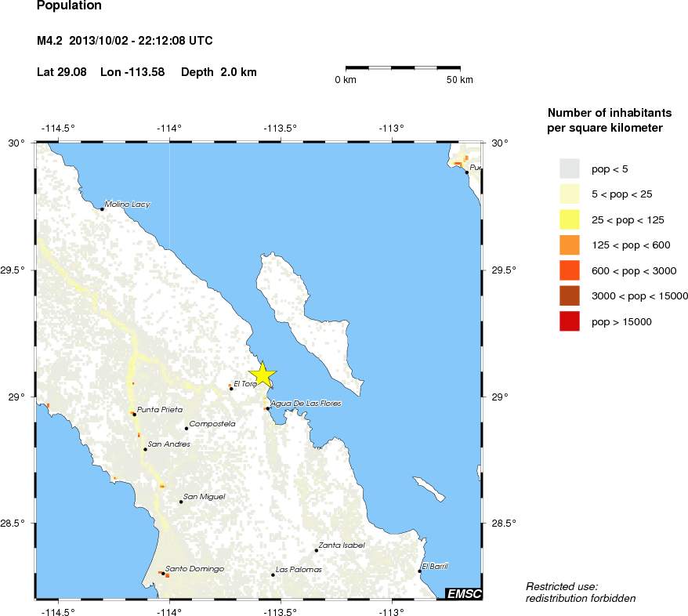Click the 50 km scale bar

pos(404,68)
